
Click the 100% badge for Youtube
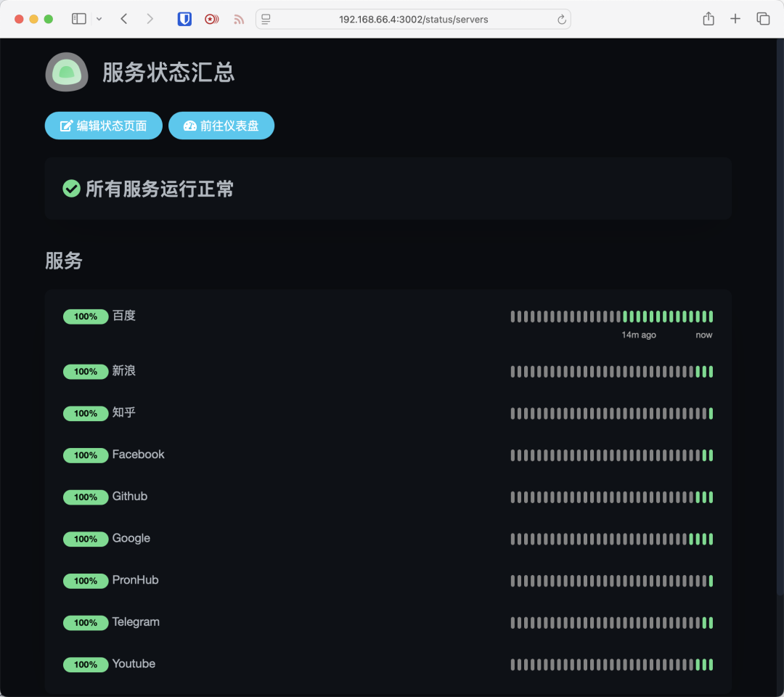[86, 664]
